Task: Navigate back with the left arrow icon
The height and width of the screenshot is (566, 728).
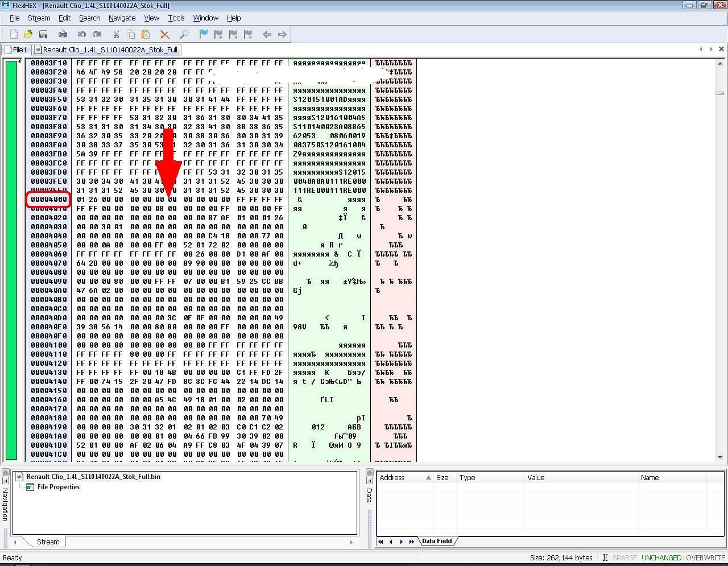Action: tap(267, 34)
